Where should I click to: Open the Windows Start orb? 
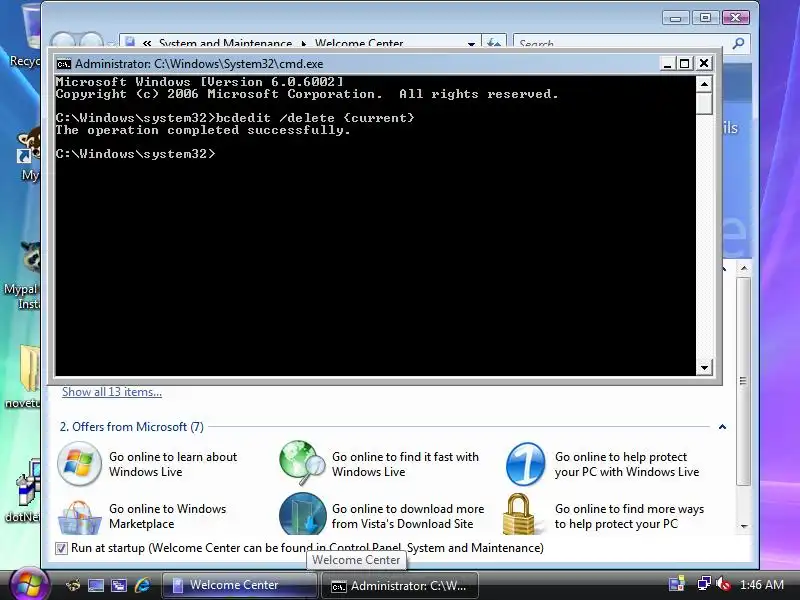29,585
